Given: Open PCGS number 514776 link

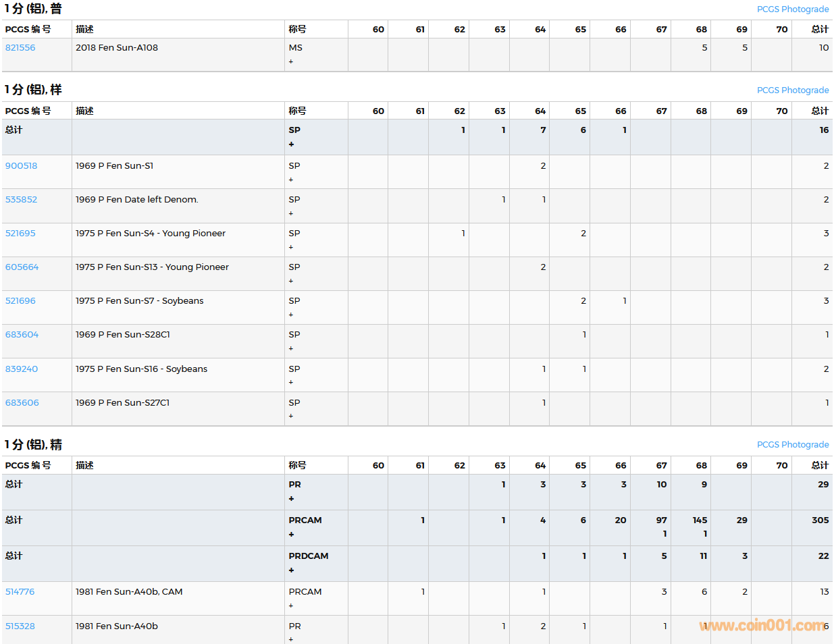Looking at the screenshot, I should click(x=20, y=592).
